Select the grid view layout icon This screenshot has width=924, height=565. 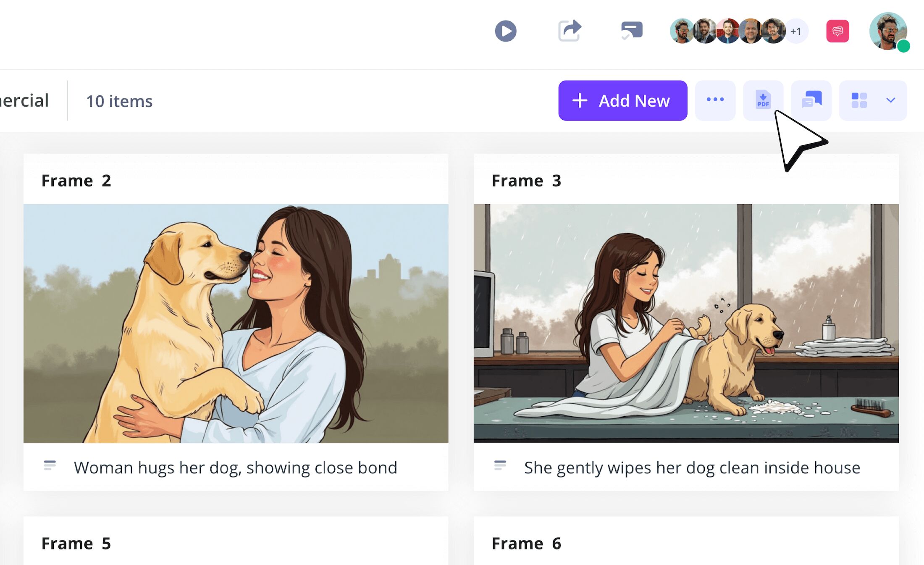[859, 100]
